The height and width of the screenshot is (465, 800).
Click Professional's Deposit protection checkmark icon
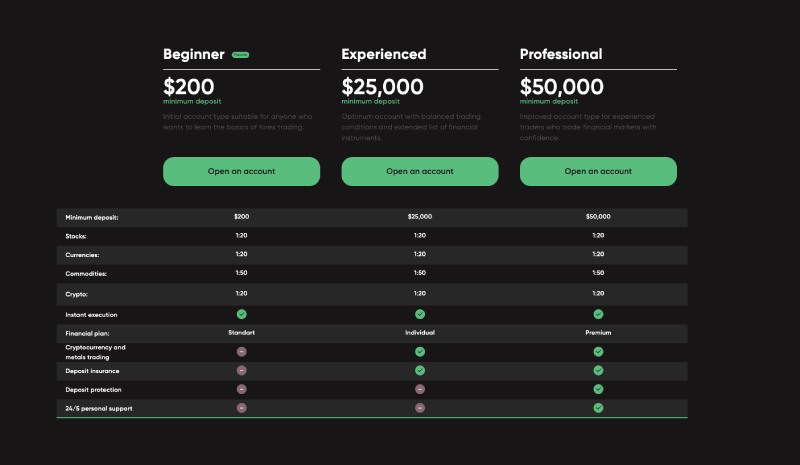click(x=598, y=389)
